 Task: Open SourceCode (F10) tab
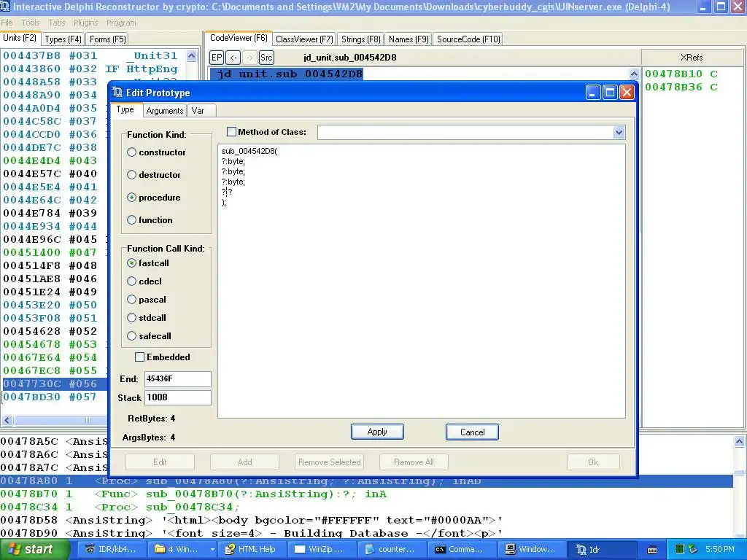click(x=468, y=39)
